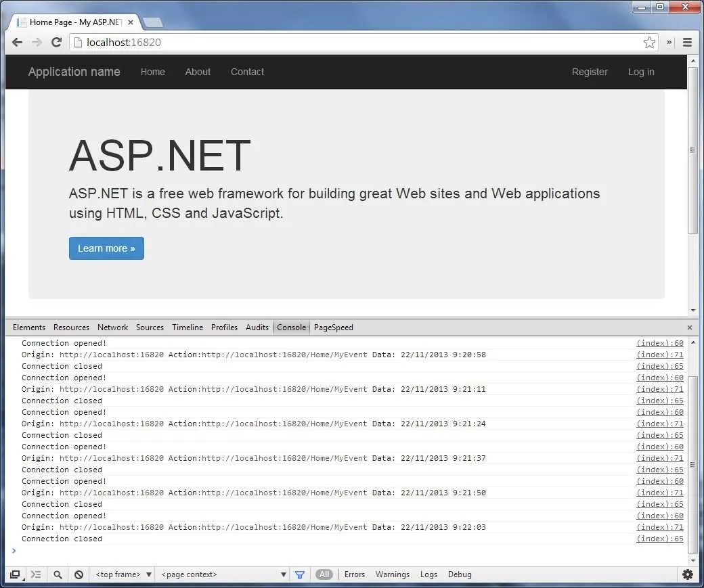
Task: Open the Sources tab
Action: coord(150,327)
